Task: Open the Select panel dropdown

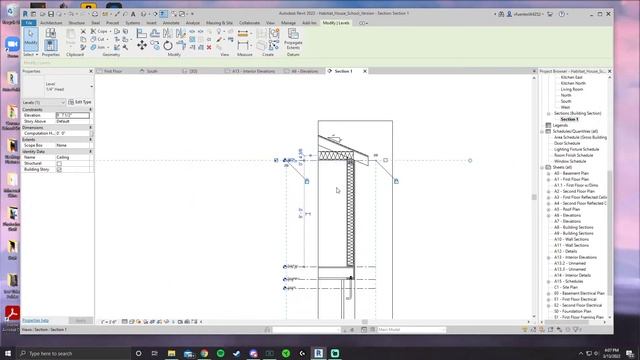Action: tap(31, 55)
